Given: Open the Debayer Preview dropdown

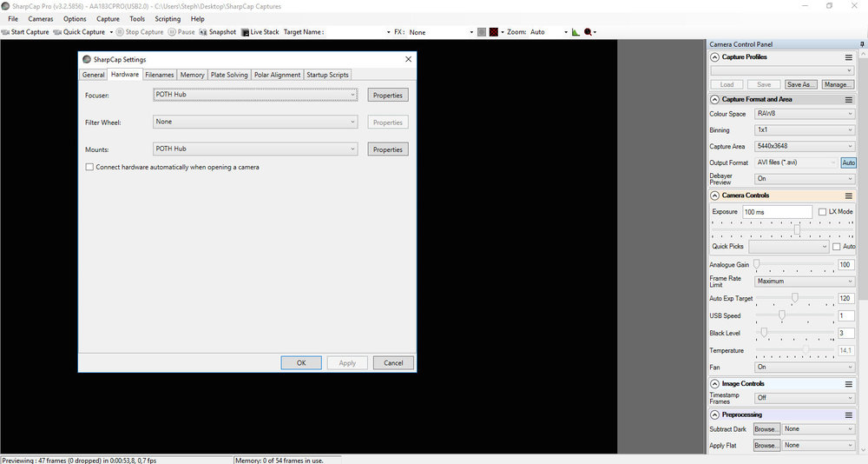Looking at the screenshot, I should pyautogui.click(x=805, y=178).
